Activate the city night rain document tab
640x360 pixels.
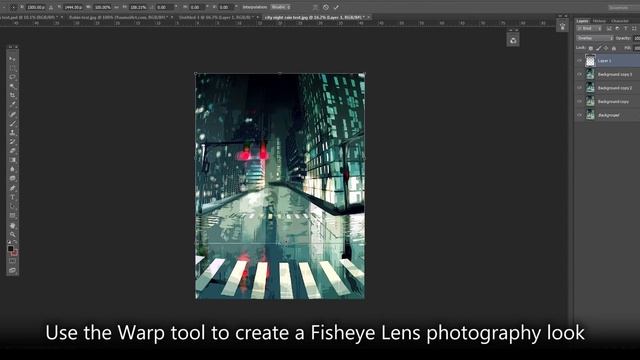pos(313,18)
